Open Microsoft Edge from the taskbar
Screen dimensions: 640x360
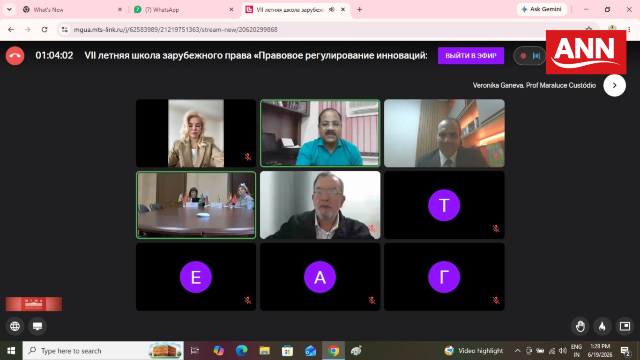click(x=241, y=351)
